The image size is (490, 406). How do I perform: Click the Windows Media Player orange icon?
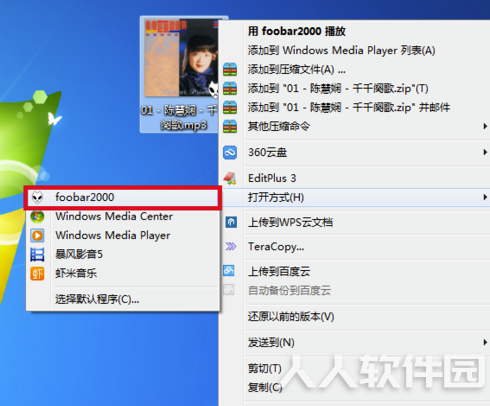pos(37,235)
